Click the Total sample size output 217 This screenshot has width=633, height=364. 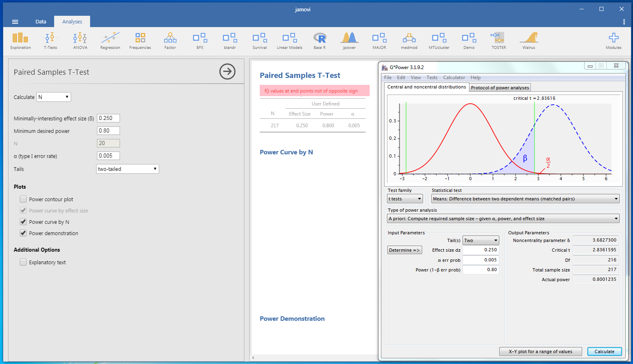(x=596, y=270)
